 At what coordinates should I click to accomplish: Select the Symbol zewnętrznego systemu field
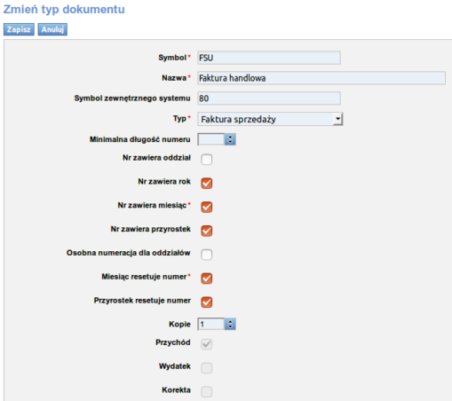[269, 98]
